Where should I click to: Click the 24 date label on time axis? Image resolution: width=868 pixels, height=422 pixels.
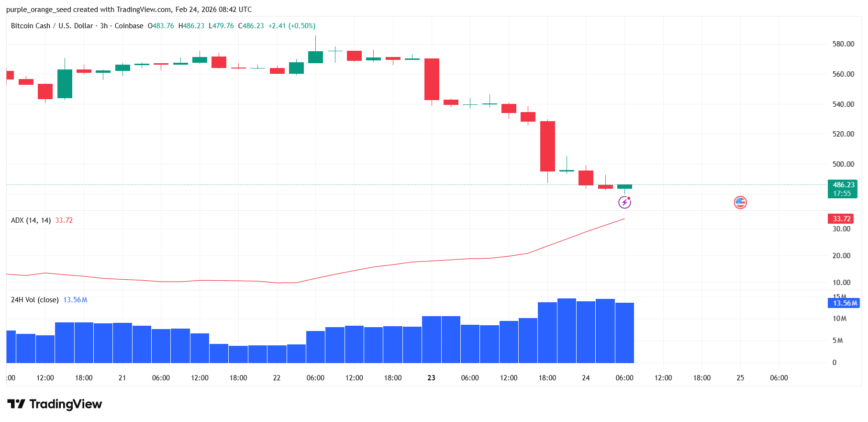point(586,378)
